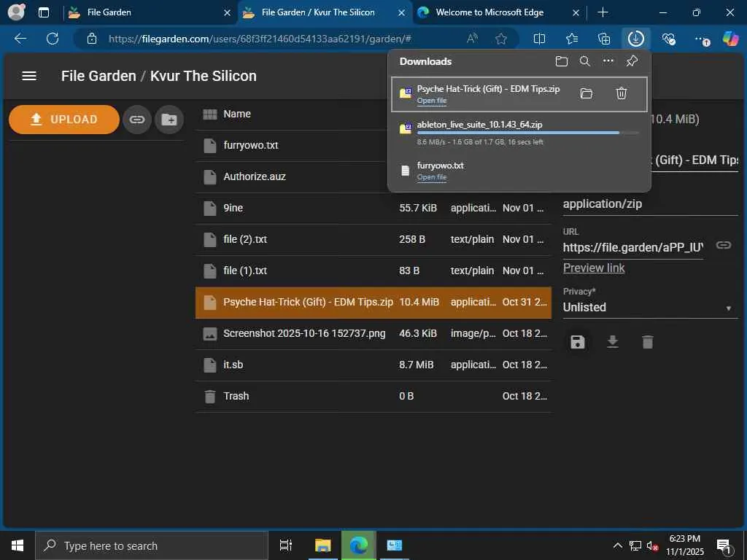This screenshot has height=560, width=747.
Task: Click the taskbar search box
Action: tap(152, 545)
